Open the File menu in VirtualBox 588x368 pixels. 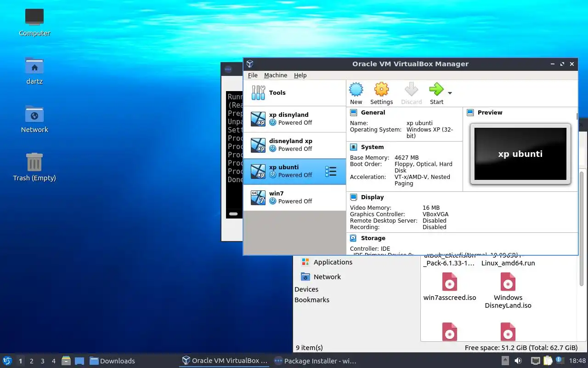click(x=253, y=75)
